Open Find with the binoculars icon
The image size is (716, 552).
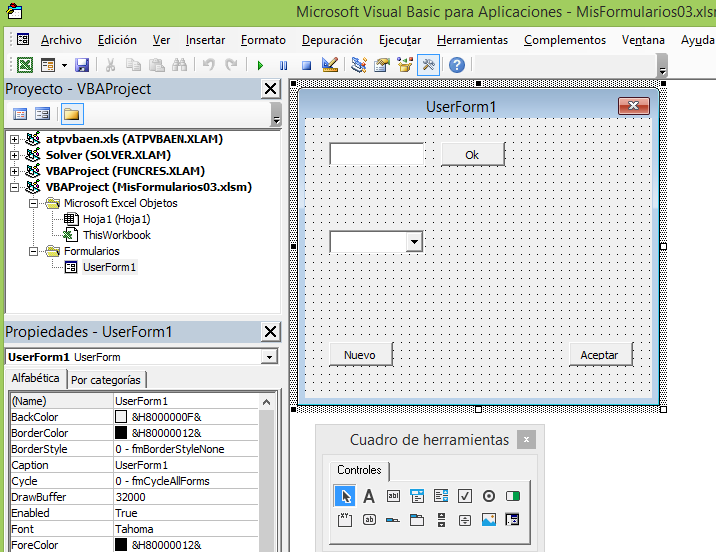tap(179, 65)
